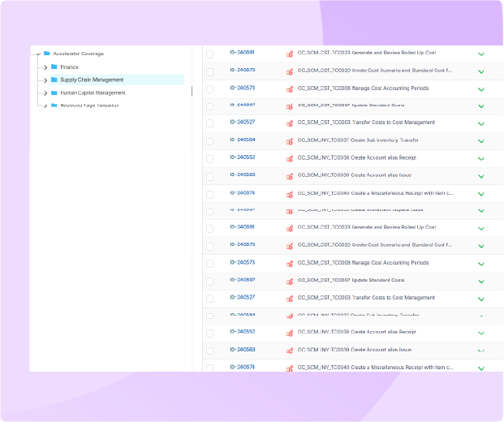Viewport: 504px width, 422px height.
Task: Tick checkbox for the first ID-240891 row
Action: [210, 54]
